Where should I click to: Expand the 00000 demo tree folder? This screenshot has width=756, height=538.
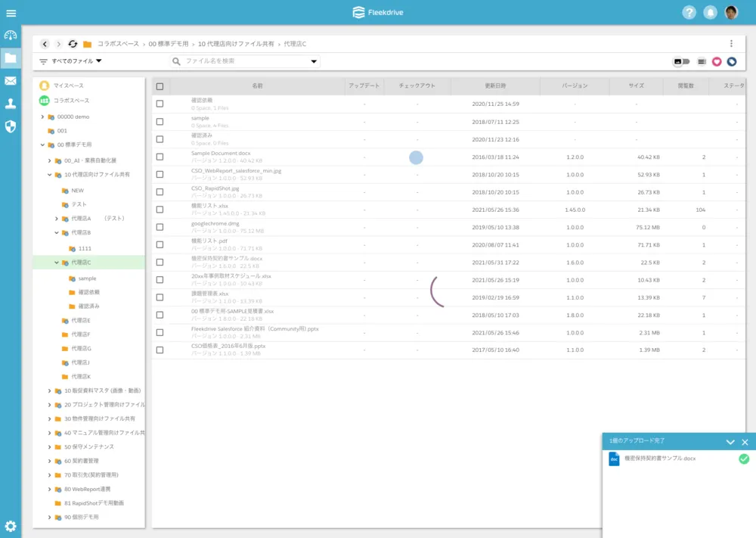point(42,117)
